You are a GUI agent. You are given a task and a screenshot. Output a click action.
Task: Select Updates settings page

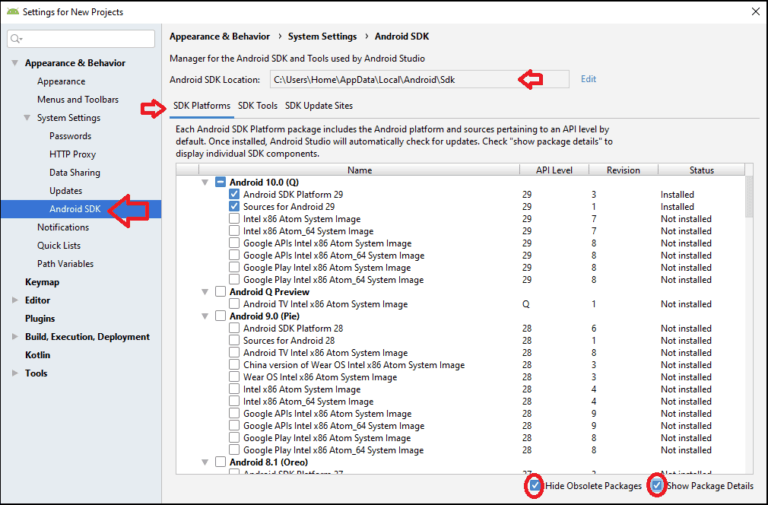pyautogui.click(x=66, y=191)
